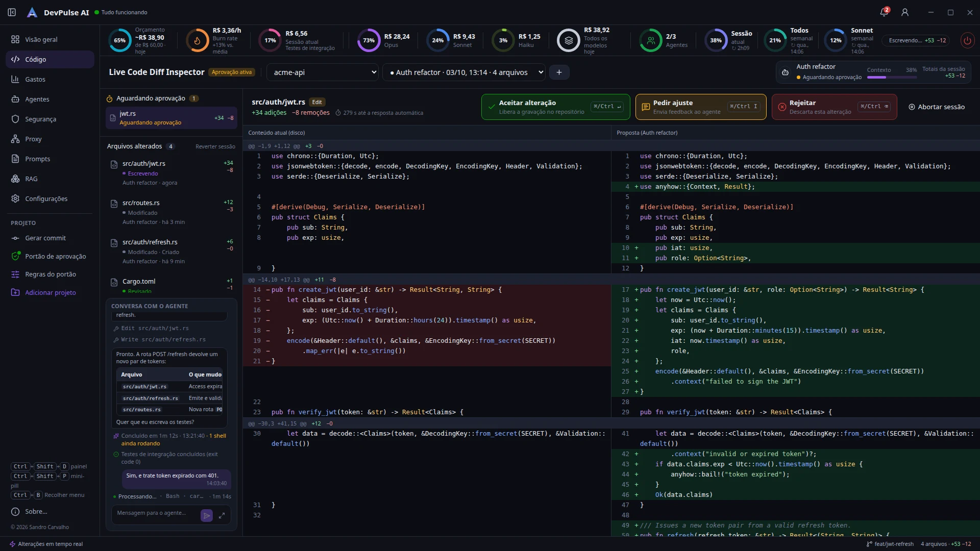The width and height of the screenshot is (980, 551).
Task: Send the message with the purple arrow
Action: 207,516
